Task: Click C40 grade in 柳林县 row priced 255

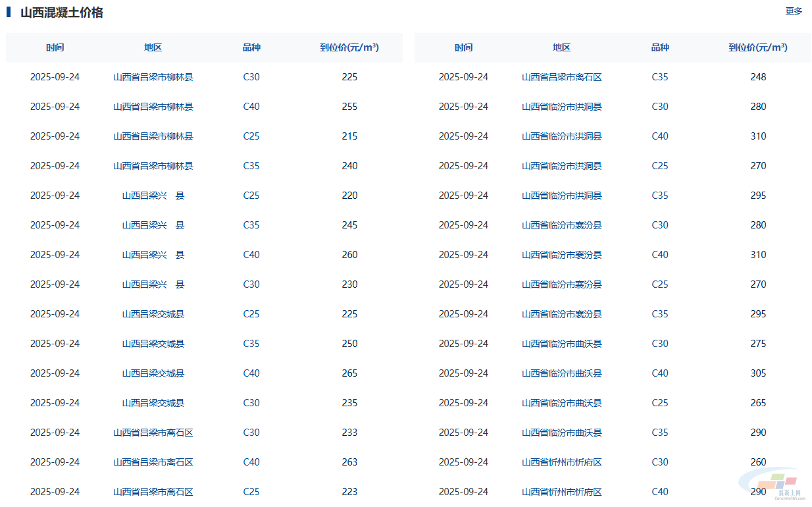Action: coord(251,107)
